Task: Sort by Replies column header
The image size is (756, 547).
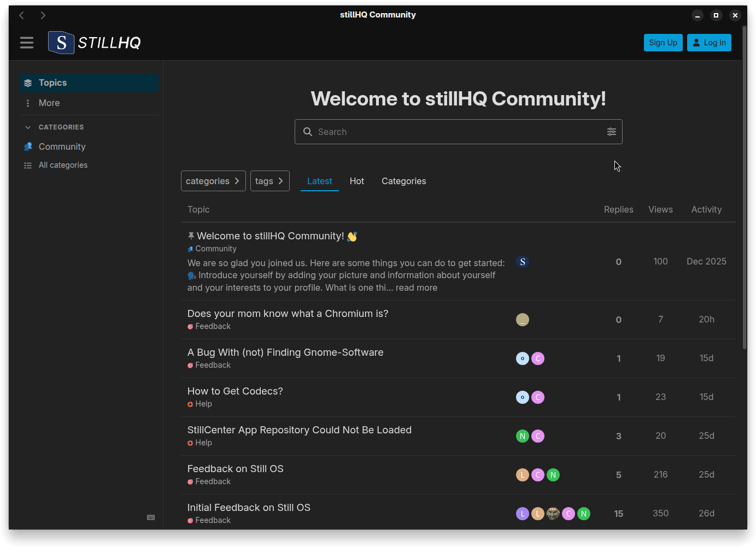Action: coord(619,209)
